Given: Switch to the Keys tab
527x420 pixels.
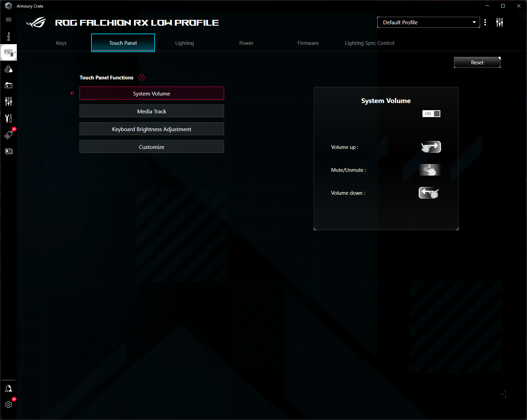Looking at the screenshot, I should coord(61,43).
